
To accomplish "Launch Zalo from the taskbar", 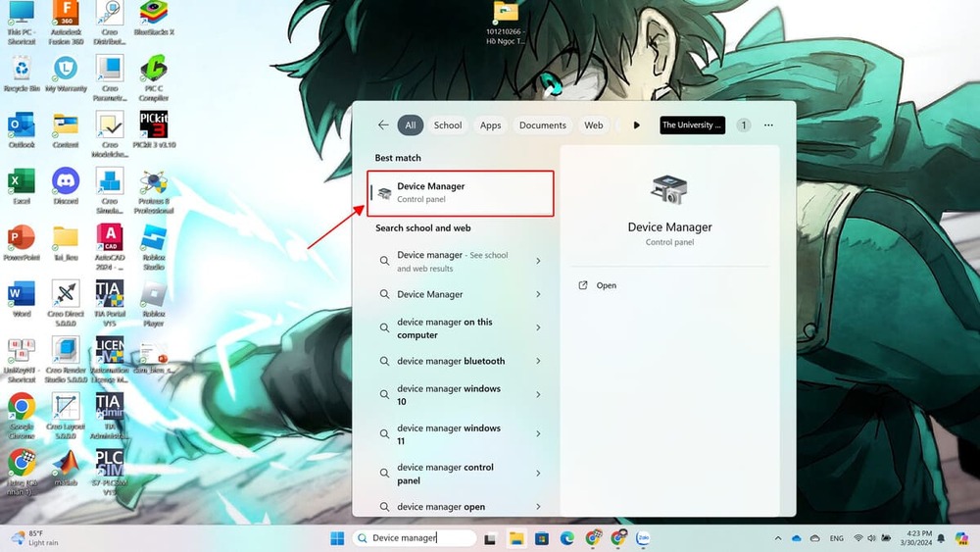I will [x=644, y=538].
